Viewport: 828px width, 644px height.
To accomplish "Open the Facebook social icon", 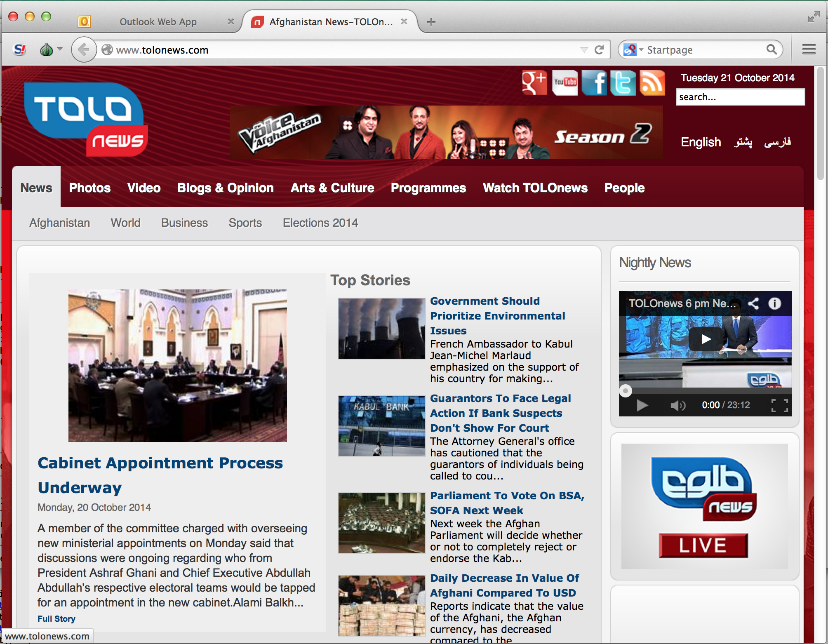I will (x=594, y=82).
